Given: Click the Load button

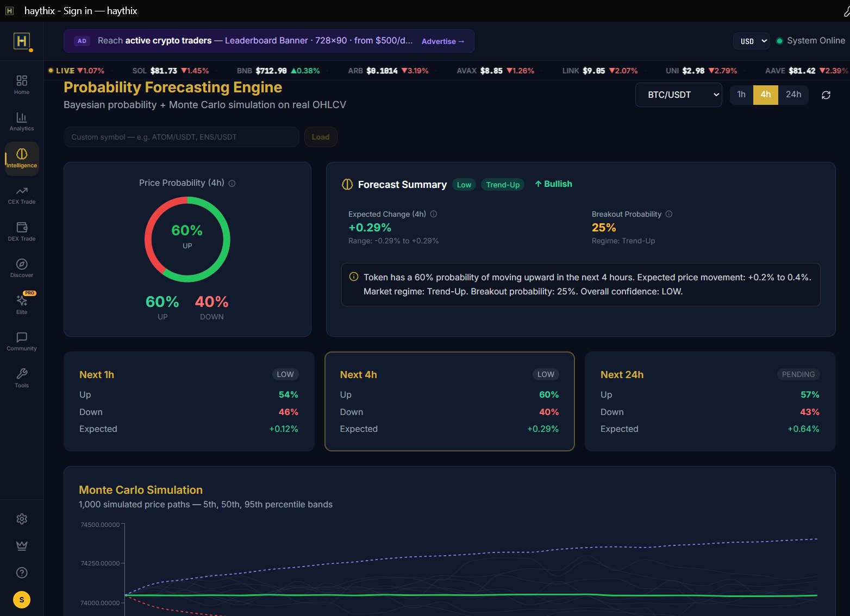Looking at the screenshot, I should [x=321, y=137].
